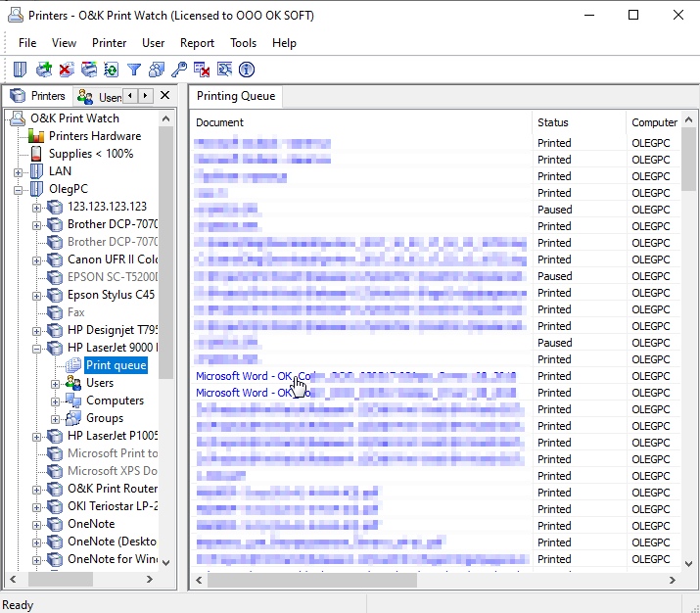Expand the Groups tree node

(56, 418)
